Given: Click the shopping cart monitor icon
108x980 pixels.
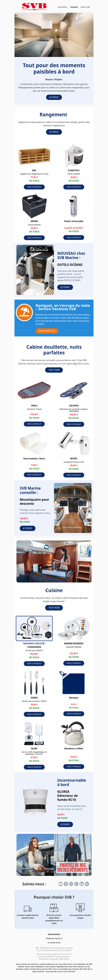Looking at the screenshot, I should coord(80,908).
